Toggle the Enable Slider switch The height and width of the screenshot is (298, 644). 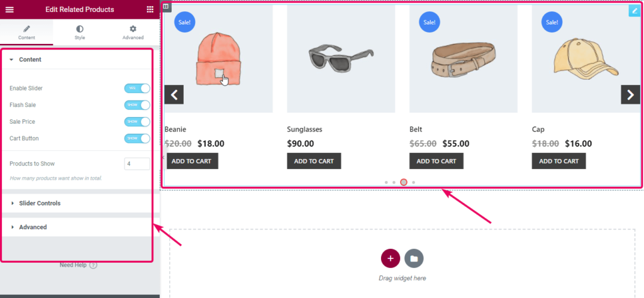137,89
